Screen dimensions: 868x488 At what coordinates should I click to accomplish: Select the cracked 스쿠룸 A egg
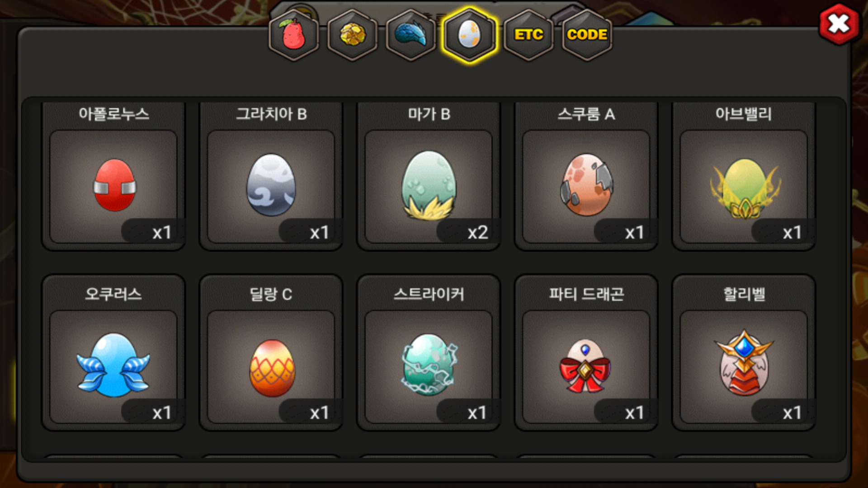(586, 186)
